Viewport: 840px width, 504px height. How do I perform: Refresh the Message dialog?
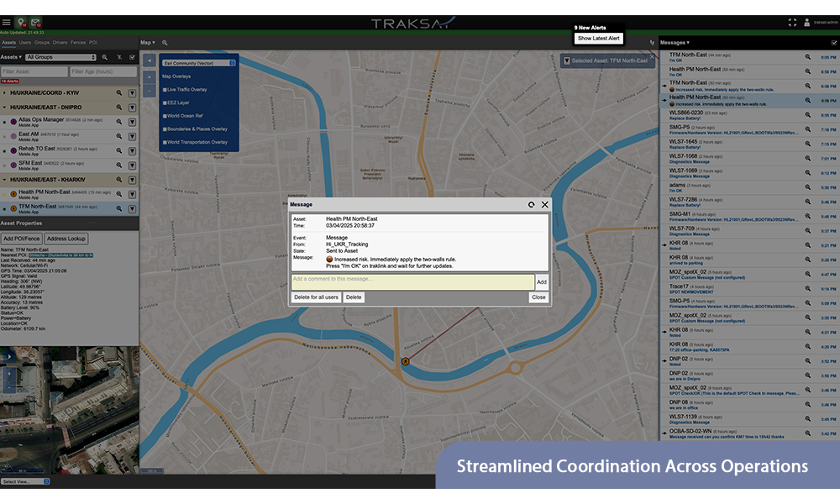click(x=531, y=204)
